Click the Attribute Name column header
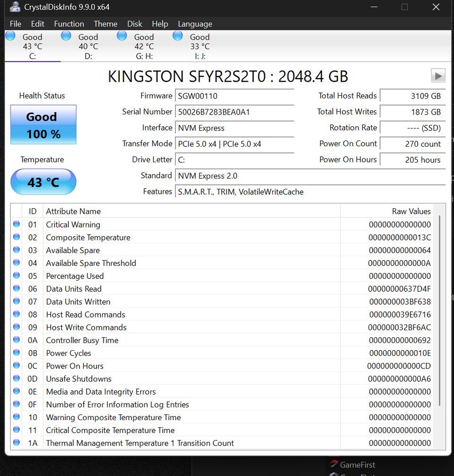The width and height of the screenshot is (454, 476). click(192, 211)
